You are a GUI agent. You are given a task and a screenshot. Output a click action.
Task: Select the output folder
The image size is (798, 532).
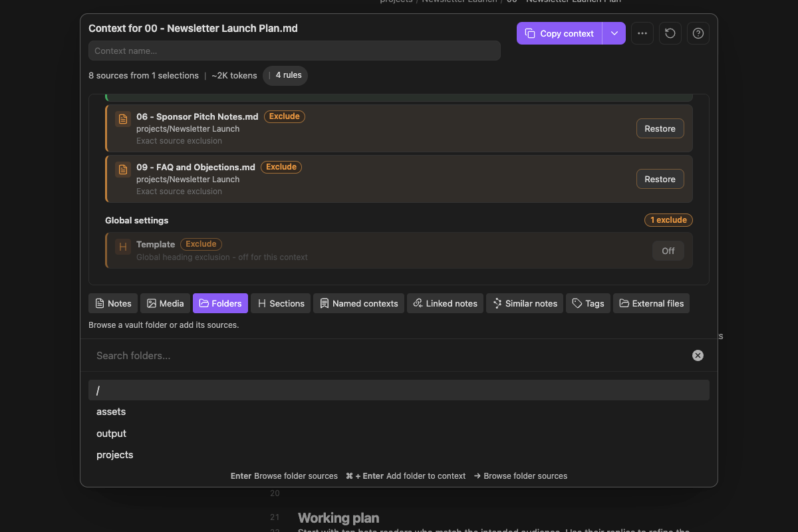point(399,434)
